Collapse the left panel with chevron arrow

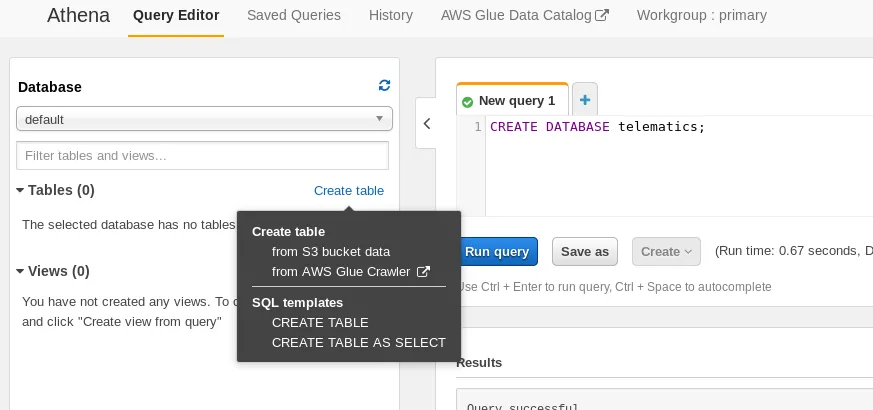coord(427,124)
